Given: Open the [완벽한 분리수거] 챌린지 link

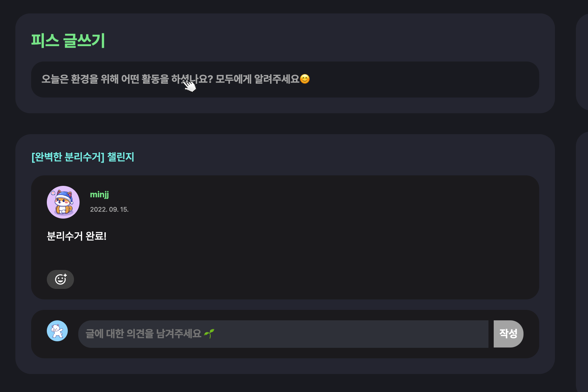Looking at the screenshot, I should 83,157.
